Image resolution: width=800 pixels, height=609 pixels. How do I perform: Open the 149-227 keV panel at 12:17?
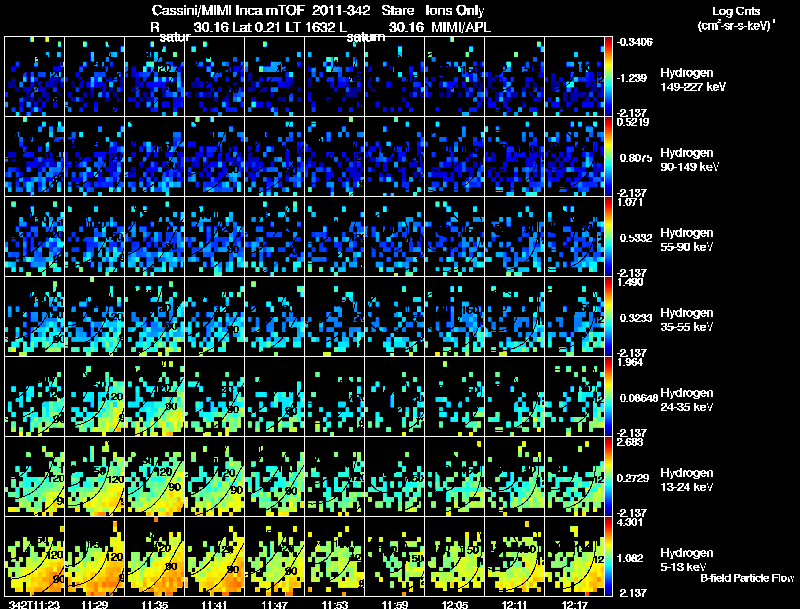tap(574, 77)
